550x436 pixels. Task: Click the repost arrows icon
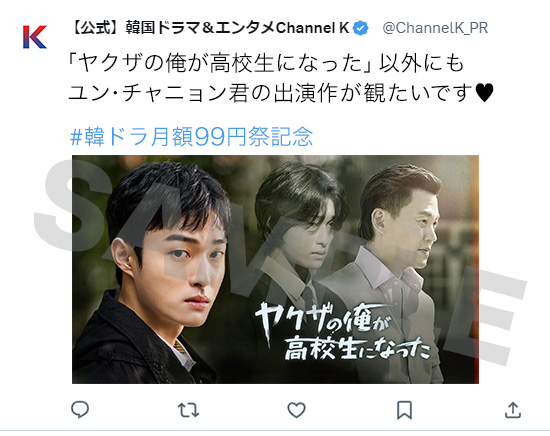(x=188, y=410)
